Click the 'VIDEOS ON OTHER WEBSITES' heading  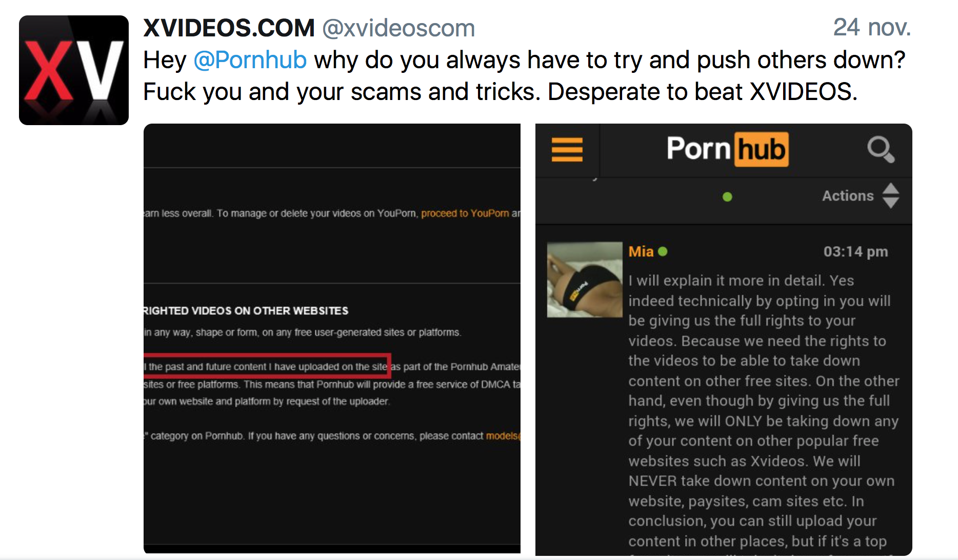pos(270,311)
